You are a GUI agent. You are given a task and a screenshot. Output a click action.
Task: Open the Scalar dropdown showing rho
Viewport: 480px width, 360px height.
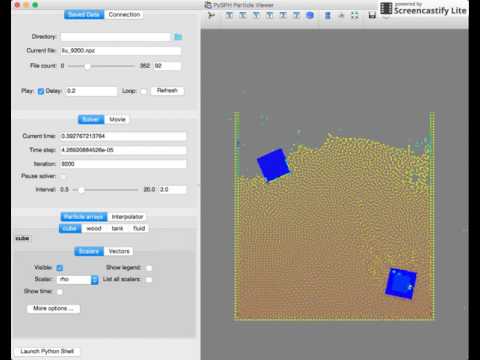(78, 280)
